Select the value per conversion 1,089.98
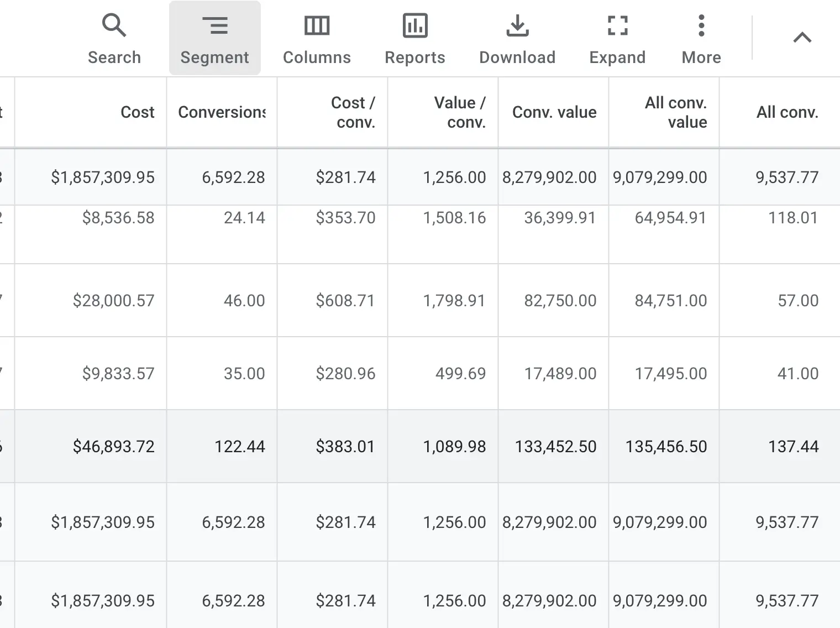The height and width of the screenshot is (628, 840). 454,447
